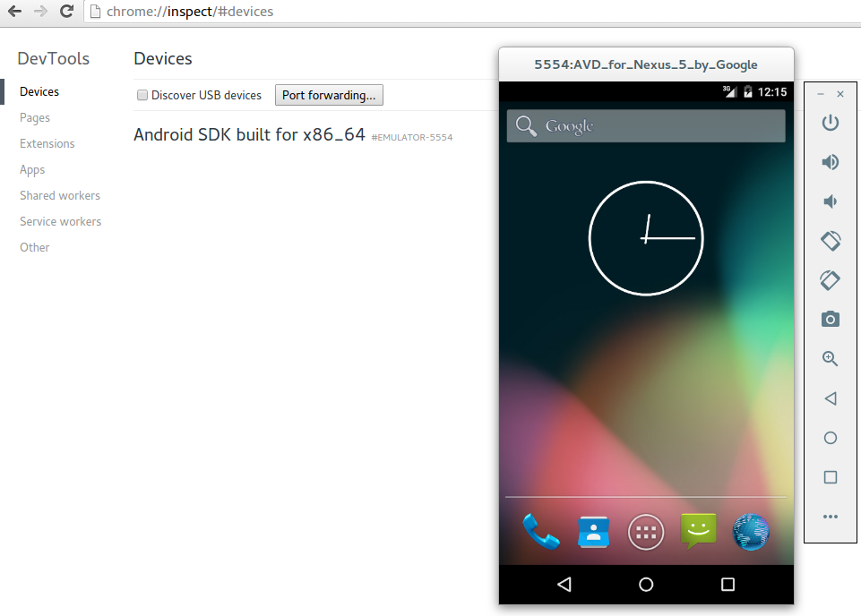This screenshot has height=616, width=861.
Task: Raise volume with the emulator volume up icon
Action: [831, 162]
